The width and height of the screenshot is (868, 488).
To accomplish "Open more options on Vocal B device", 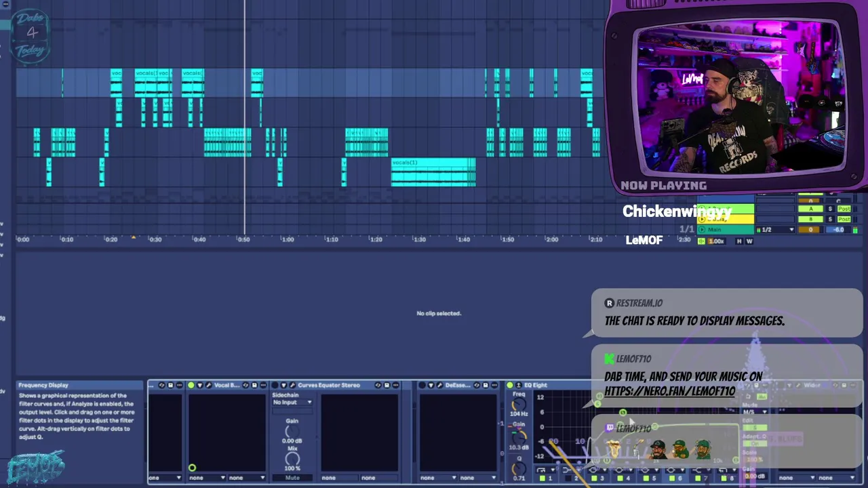I will 263,385.
